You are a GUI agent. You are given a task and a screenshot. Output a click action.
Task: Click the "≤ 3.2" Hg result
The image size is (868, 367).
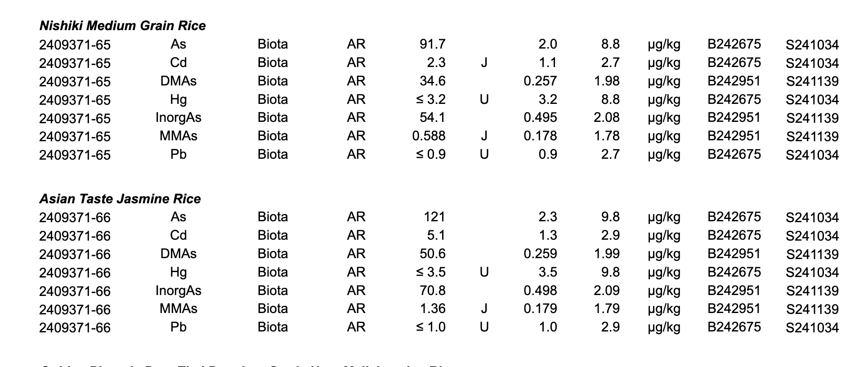pyautogui.click(x=430, y=99)
